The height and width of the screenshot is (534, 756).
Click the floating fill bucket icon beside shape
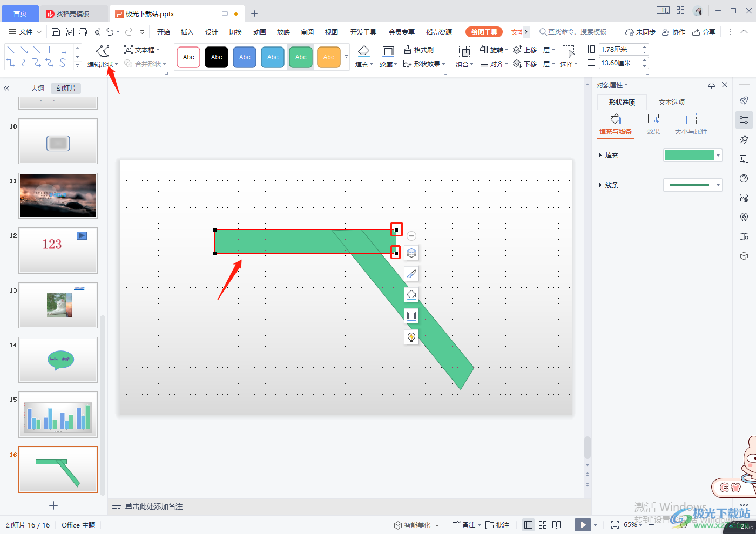tap(411, 295)
